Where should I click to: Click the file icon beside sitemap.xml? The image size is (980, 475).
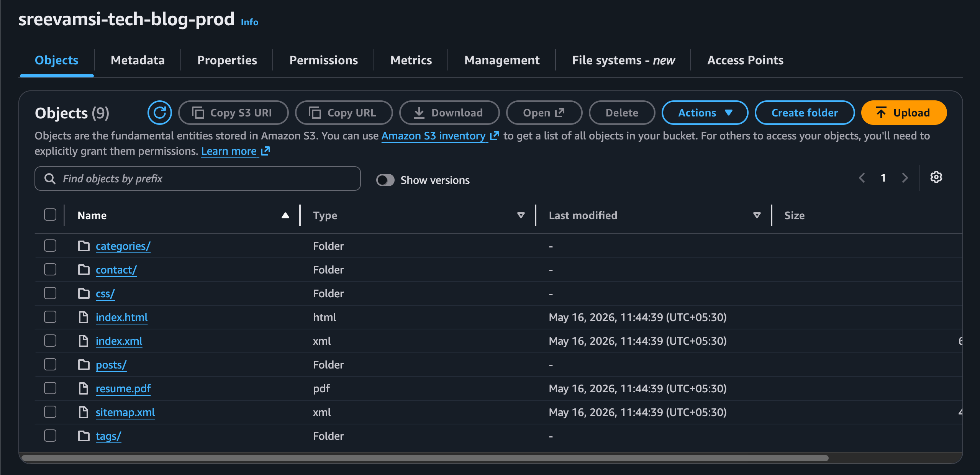(83, 412)
